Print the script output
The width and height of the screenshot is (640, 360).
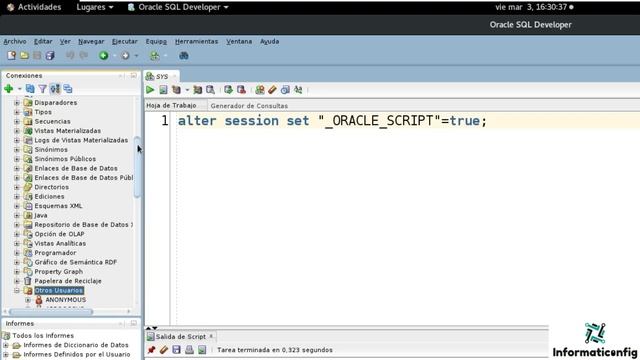pos(189,350)
